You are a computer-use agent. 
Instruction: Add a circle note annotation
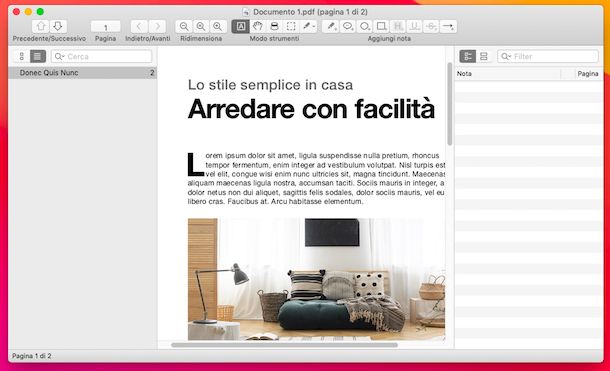click(x=365, y=26)
